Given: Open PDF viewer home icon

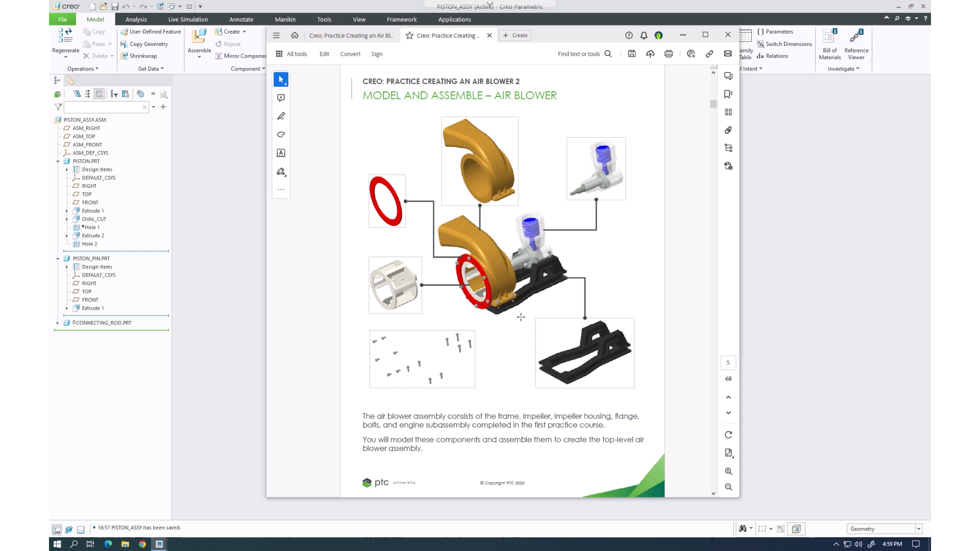Looking at the screenshot, I should [295, 35].
